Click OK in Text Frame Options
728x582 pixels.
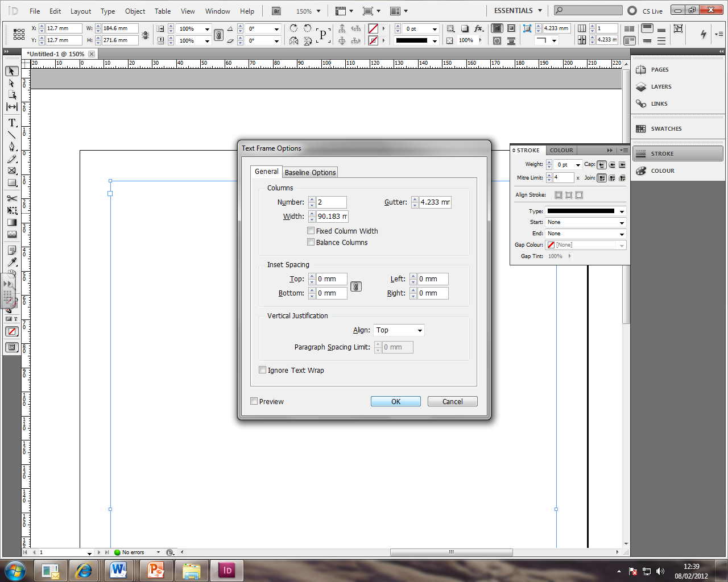pos(396,401)
